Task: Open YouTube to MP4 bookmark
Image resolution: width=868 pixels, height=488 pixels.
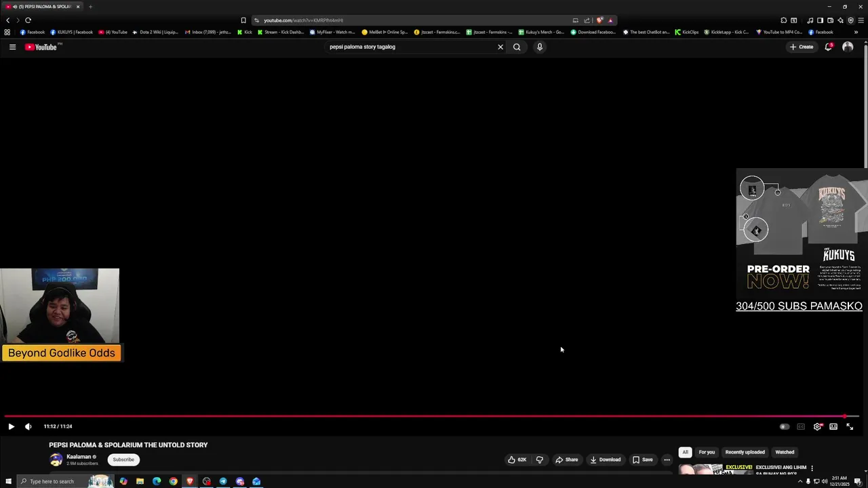Action: click(779, 32)
